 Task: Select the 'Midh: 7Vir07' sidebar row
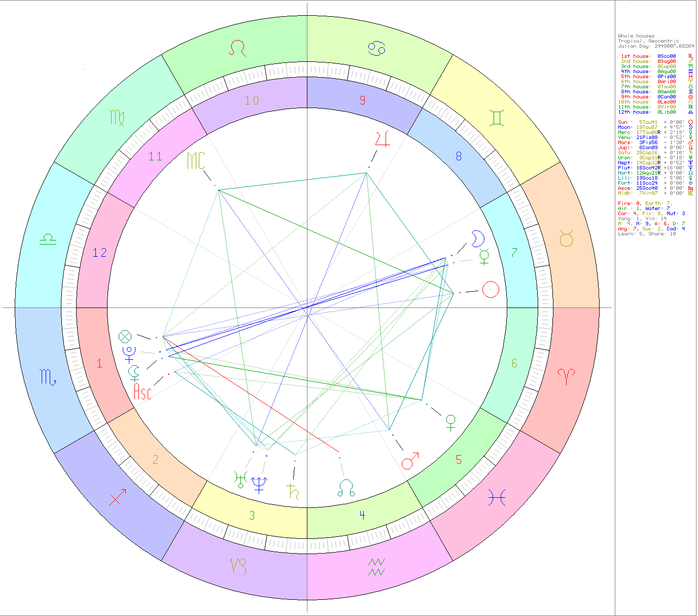pos(656,193)
